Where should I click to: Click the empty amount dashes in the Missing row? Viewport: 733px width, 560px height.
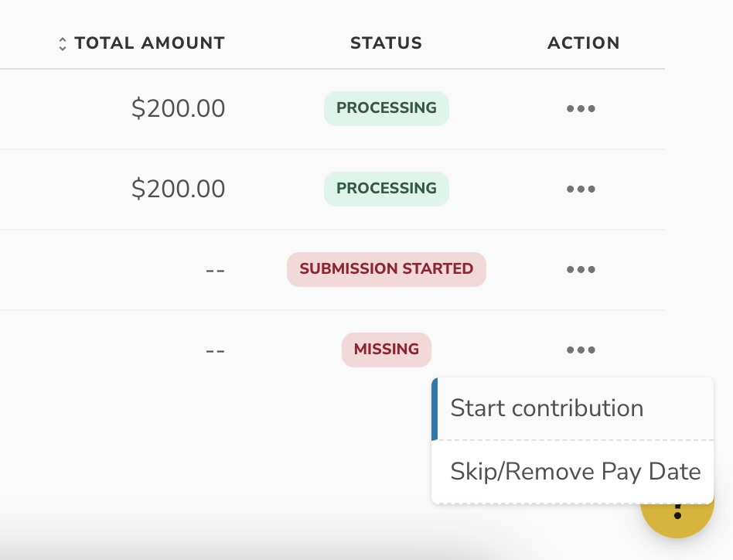pyautogui.click(x=215, y=351)
